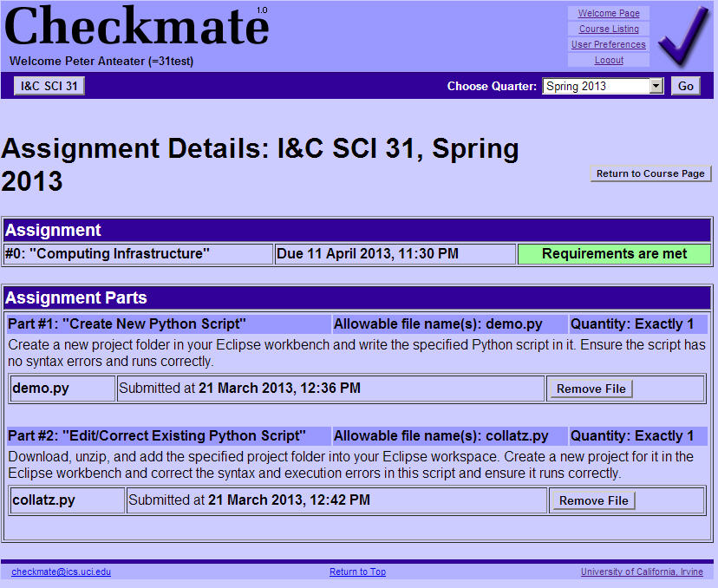Open the Choose Quarter dropdown arrow

click(x=656, y=86)
